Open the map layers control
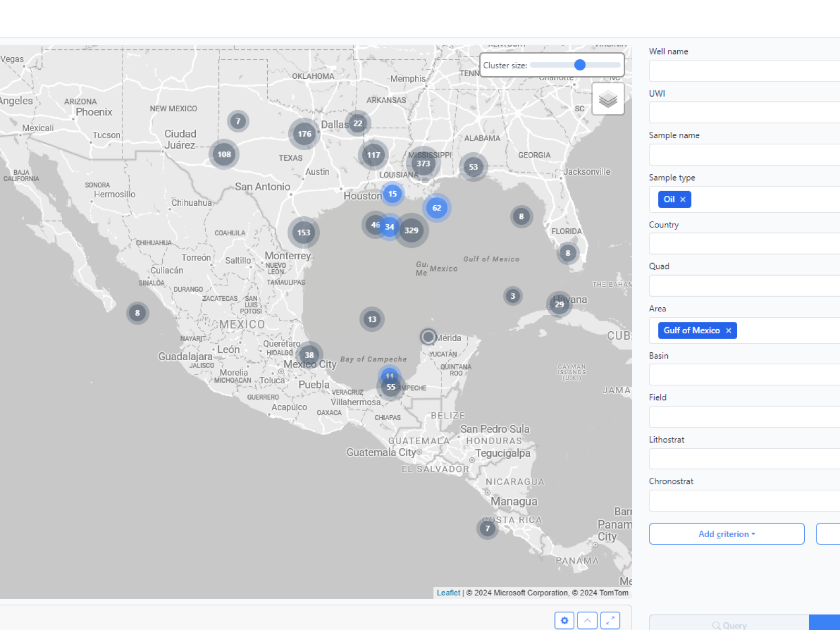Screen dimensions: 840x630 [x=607, y=99]
